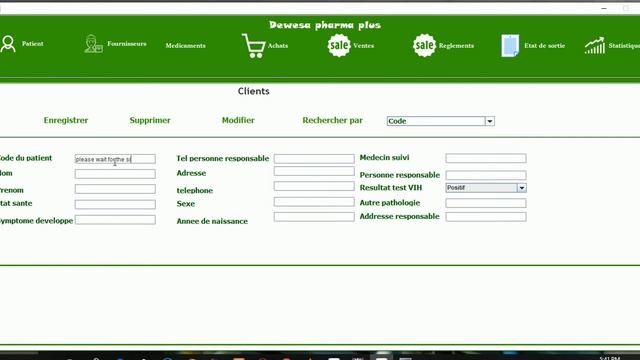Go to the Achats menu label

point(278,46)
